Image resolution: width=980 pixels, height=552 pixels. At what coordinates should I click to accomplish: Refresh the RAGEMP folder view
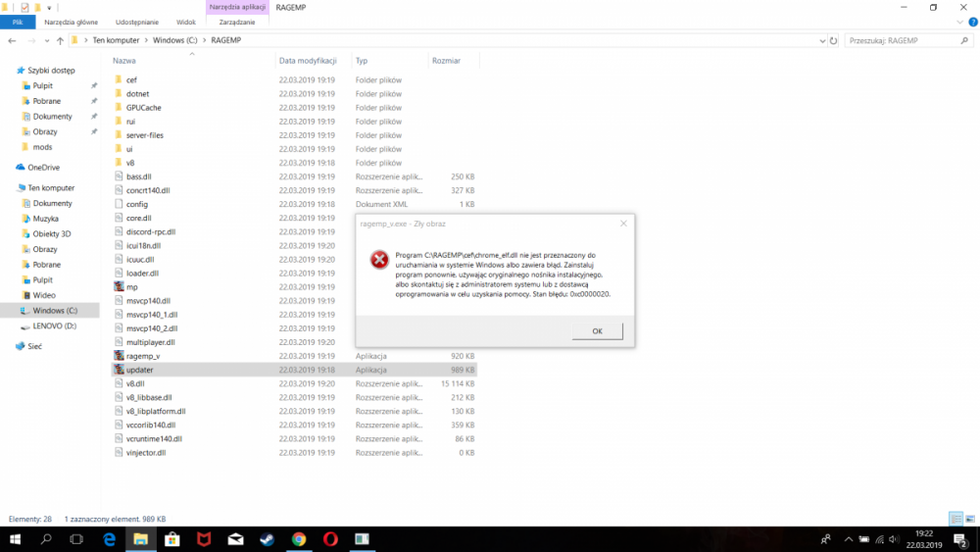(833, 40)
